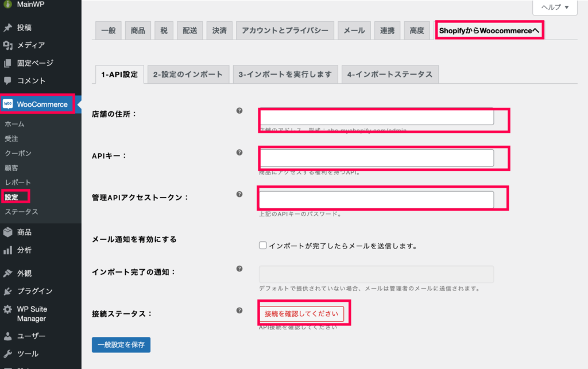
Task: Click help icon for 店舗の住所
Action: coord(239,111)
